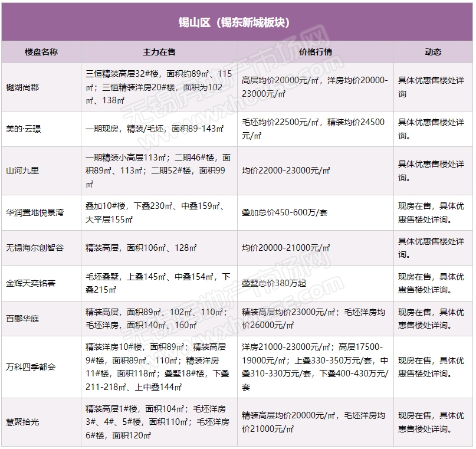
Task: Select the project name 百郦华庭
Action: tap(23, 319)
